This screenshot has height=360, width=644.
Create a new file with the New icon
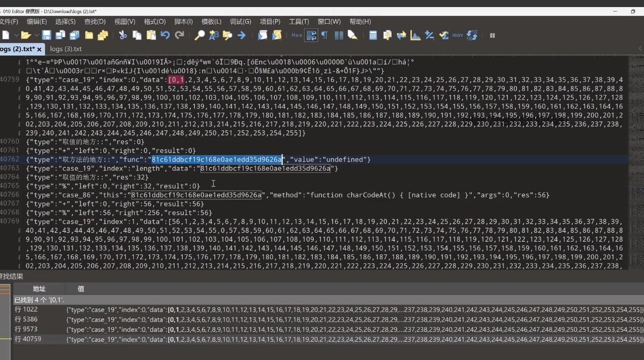[6, 35]
